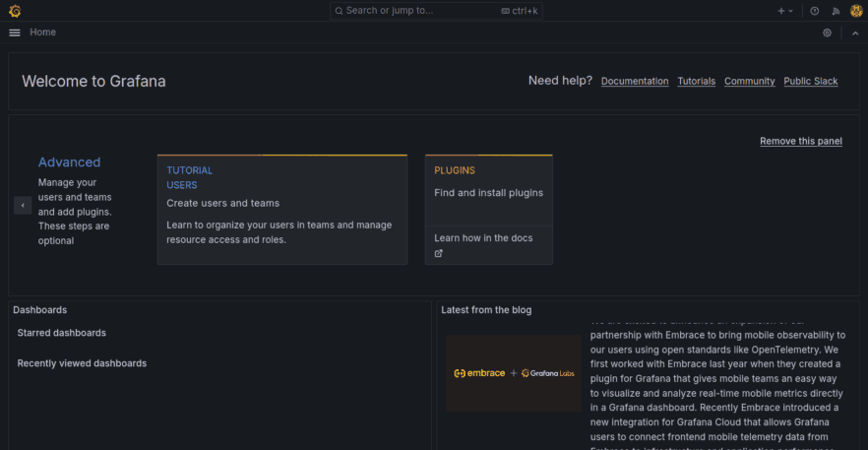
Task: Open the Find and install plugins card
Action: pyautogui.click(x=488, y=193)
